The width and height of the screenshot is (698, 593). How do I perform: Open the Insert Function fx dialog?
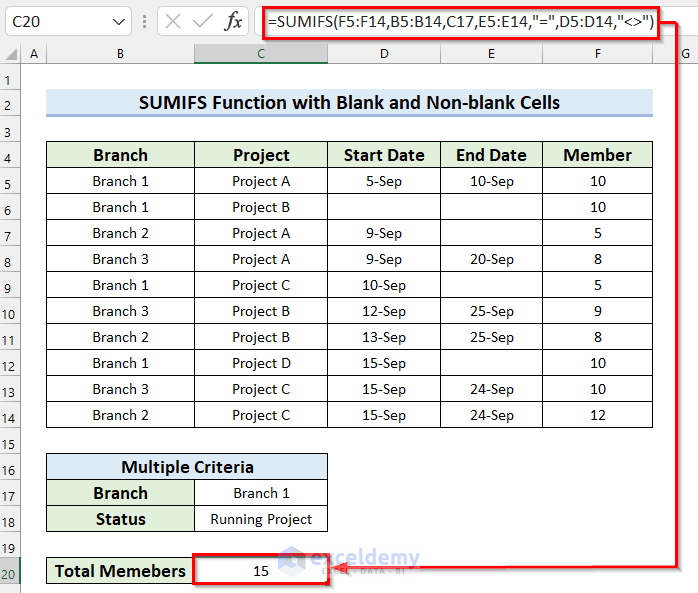[x=233, y=21]
